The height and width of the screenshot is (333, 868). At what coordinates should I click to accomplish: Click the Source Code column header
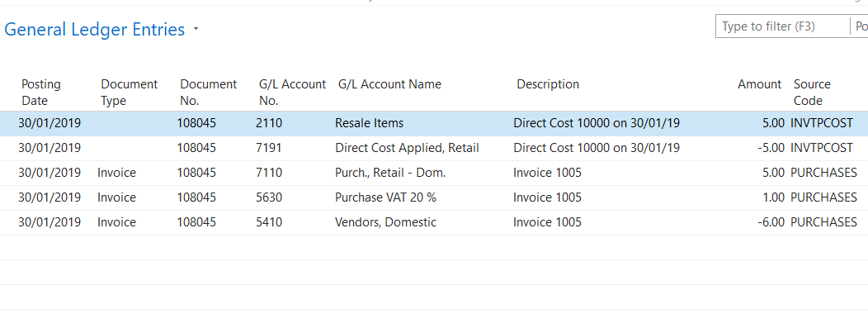point(812,92)
